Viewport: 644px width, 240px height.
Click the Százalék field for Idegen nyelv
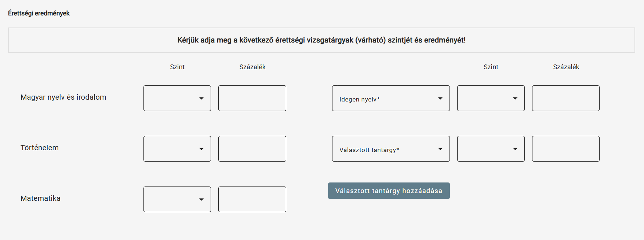tap(566, 98)
